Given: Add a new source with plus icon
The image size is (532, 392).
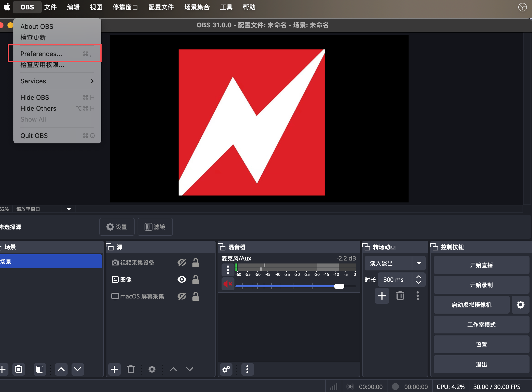Looking at the screenshot, I should coord(114,369).
